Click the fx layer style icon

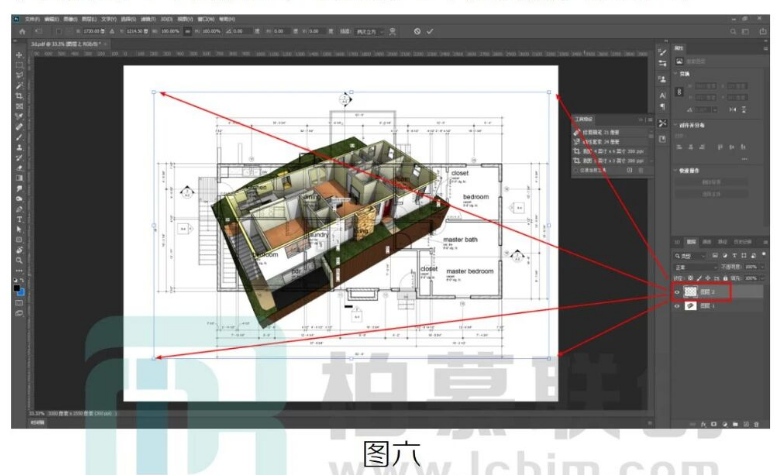703,424
